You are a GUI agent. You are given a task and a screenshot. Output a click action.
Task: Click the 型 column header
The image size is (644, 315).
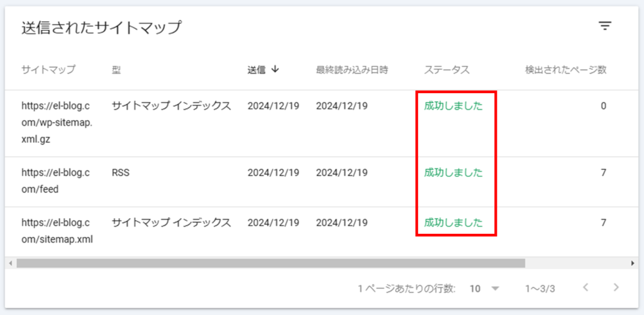(116, 70)
